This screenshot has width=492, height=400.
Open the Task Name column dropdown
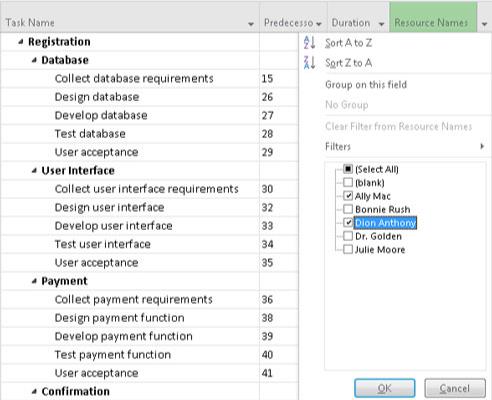click(x=251, y=24)
